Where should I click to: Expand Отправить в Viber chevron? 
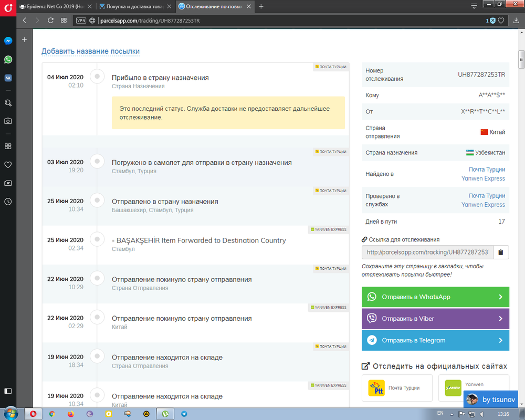[500, 319]
